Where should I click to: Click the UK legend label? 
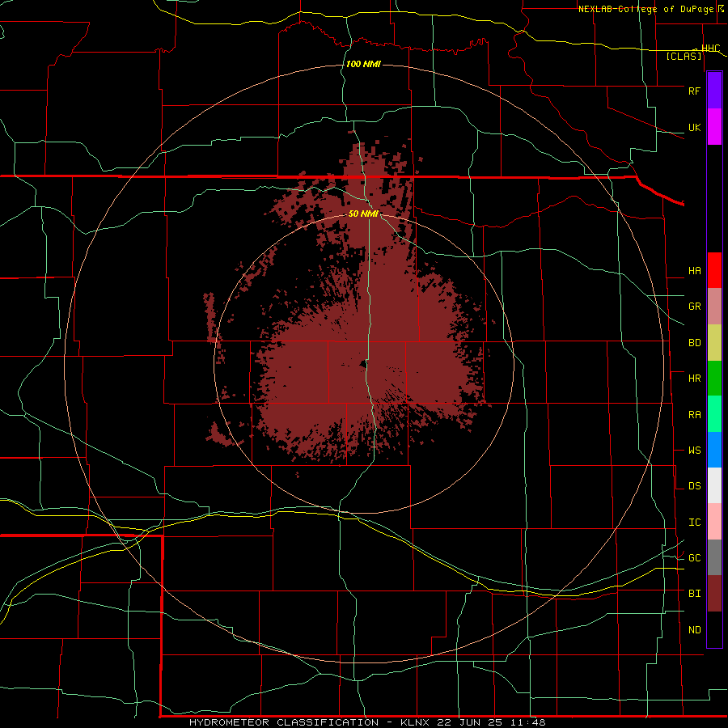tap(695, 128)
